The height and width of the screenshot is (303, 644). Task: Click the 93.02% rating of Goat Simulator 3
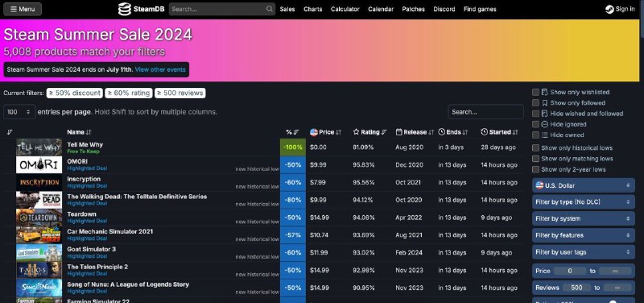[x=364, y=252]
